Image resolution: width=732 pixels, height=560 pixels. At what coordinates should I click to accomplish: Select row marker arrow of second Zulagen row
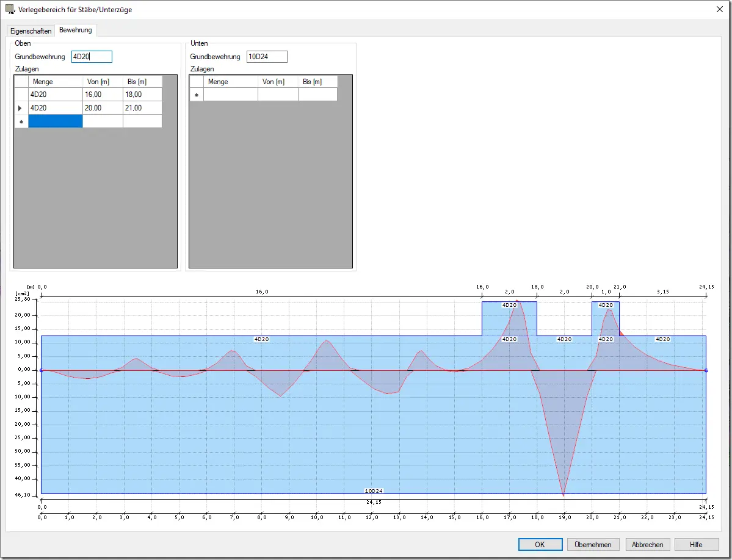[20, 108]
